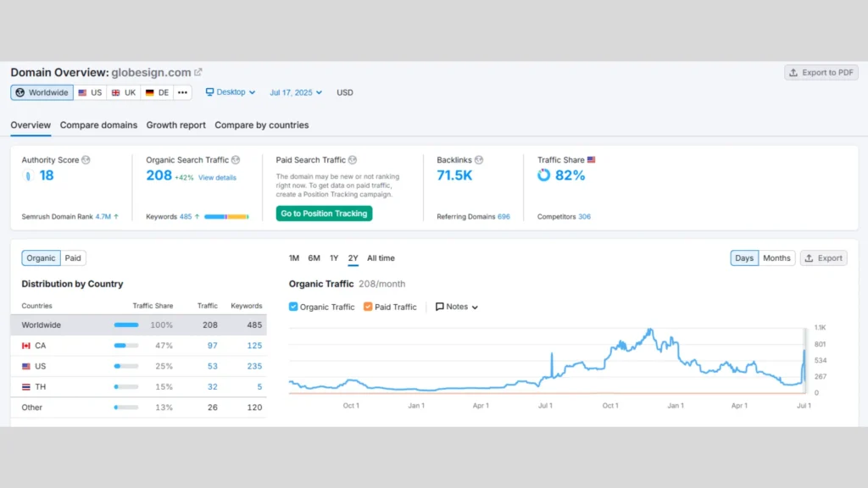Click US keywords value 235
The image size is (868, 488).
click(254, 366)
